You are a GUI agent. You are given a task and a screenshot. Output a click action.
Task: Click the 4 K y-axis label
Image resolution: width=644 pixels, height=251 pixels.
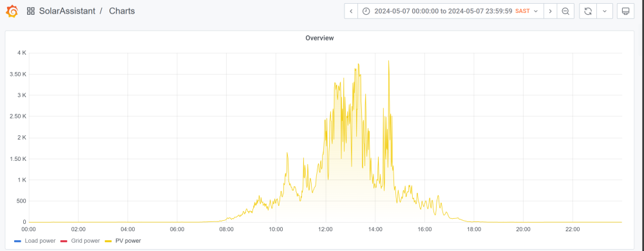pyautogui.click(x=22, y=53)
